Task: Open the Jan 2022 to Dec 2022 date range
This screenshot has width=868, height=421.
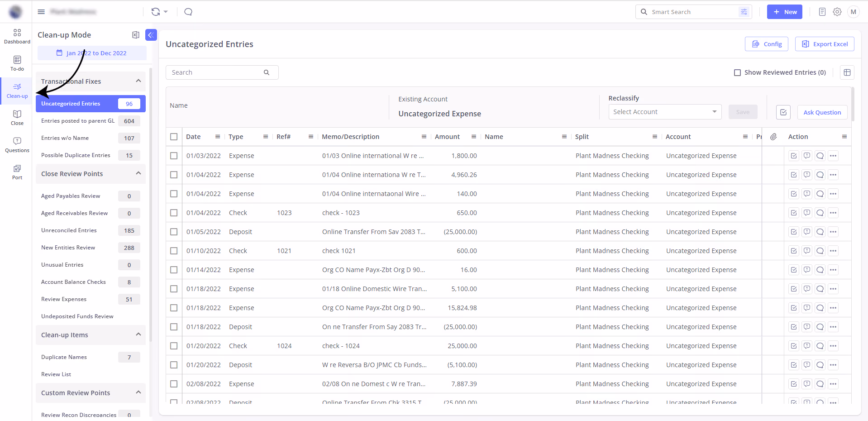Action: point(92,53)
